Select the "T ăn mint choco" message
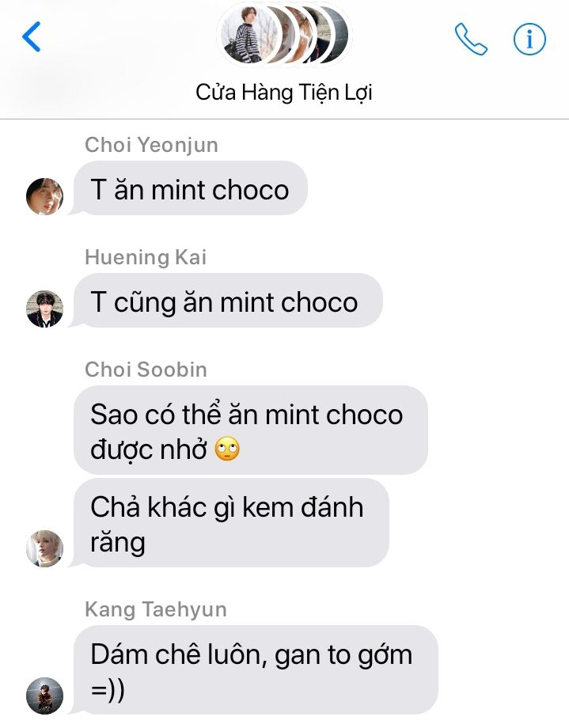569x728 pixels. tap(191, 188)
